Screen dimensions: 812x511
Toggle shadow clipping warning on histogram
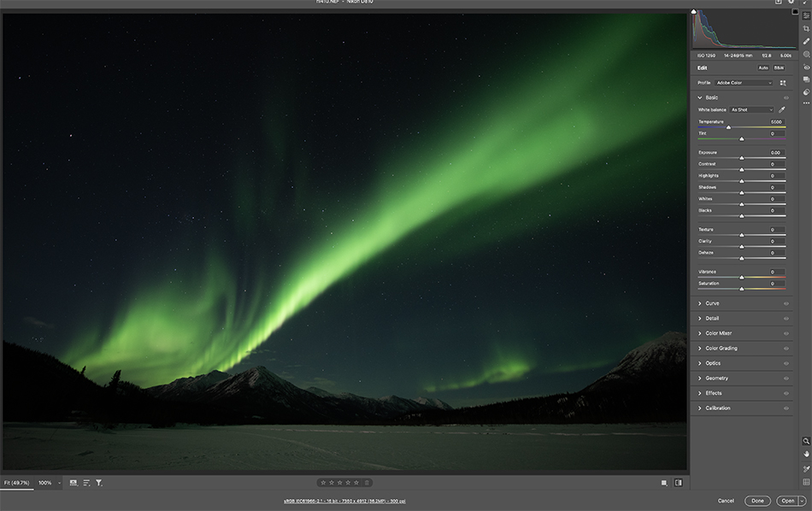click(x=694, y=12)
